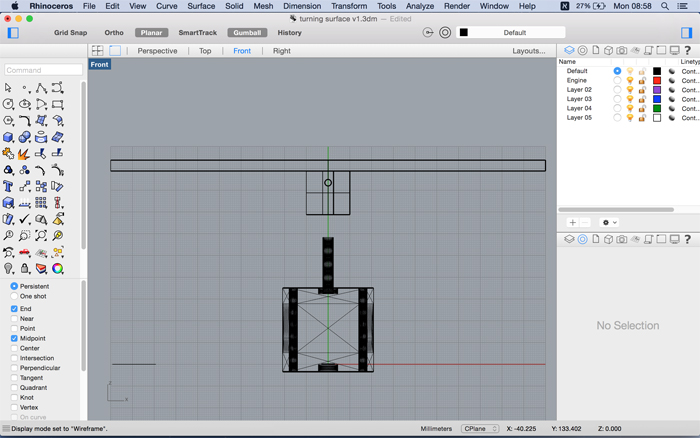Open the Layouts... button
Image resolution: width=700 pixels, height=438 pixels.
[529, 51]
